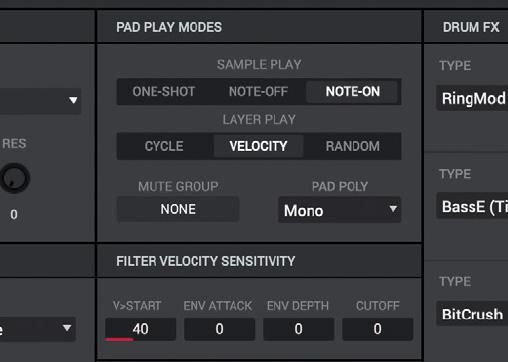
Task: Open the BassE drum FX type selector
Action: coord(472,207)
